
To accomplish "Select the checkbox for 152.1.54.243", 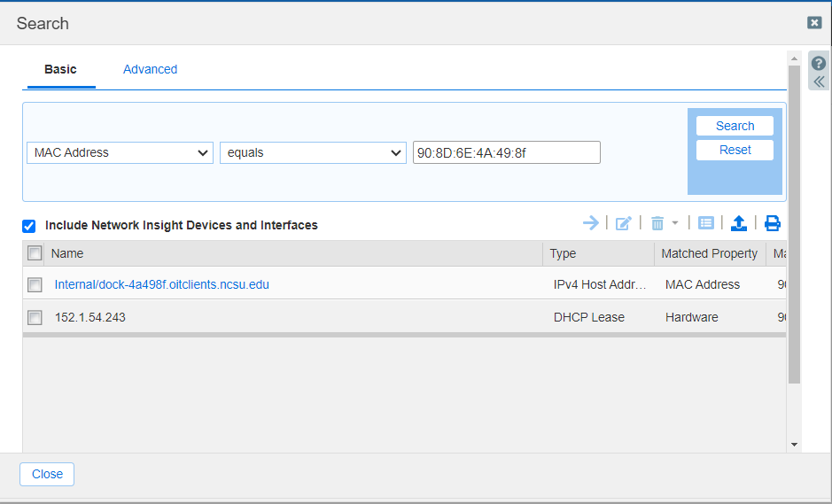I will coord(35,317).
